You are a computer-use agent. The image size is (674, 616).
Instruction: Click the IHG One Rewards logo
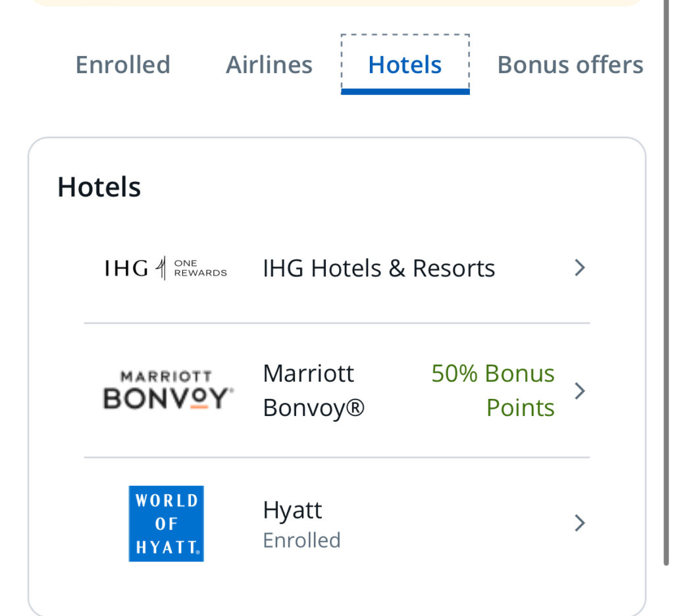165,269
